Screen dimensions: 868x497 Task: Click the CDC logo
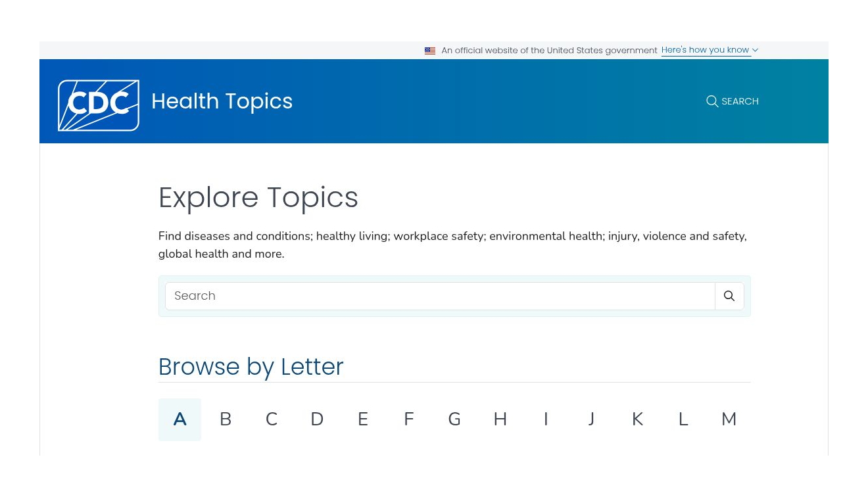click(99, 105)
